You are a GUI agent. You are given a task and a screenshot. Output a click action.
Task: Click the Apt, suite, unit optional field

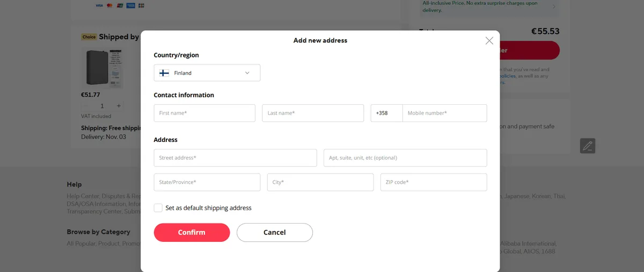click(x=405, y=158)
